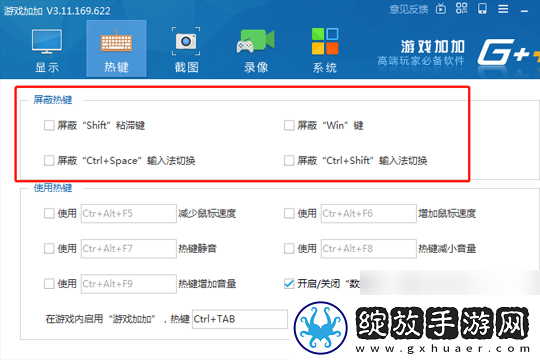Click the 意见反馈 feedback link

click(409, 9)
